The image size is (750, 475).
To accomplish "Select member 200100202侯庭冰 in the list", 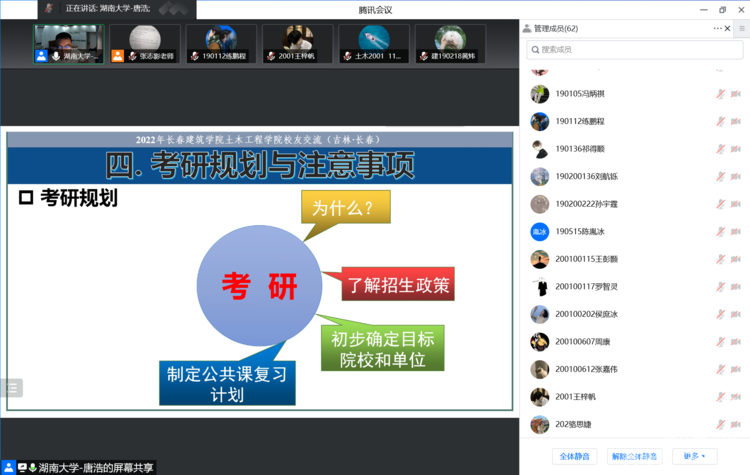I will click(x=587, y=314).
